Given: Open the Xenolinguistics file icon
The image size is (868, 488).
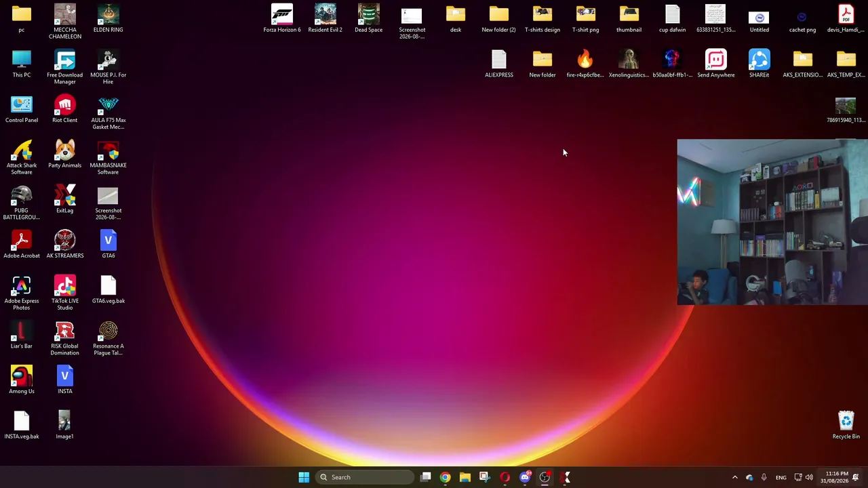Looking at the screenshot, I should click(629, 64).
